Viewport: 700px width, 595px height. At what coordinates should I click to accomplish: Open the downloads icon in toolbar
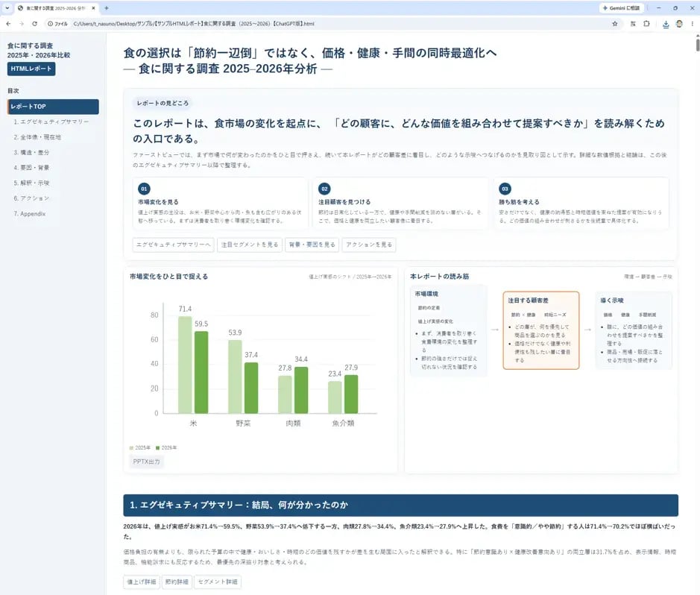(x=666, y=24)
